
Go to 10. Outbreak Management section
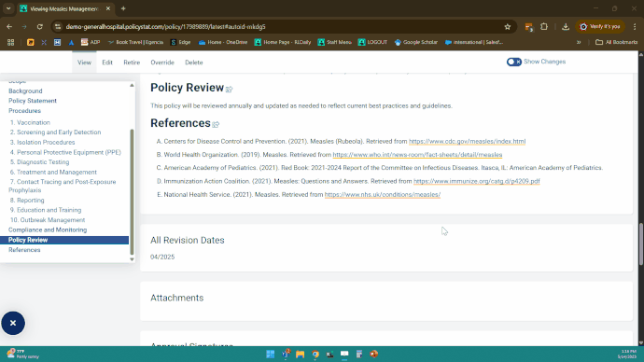48,220
